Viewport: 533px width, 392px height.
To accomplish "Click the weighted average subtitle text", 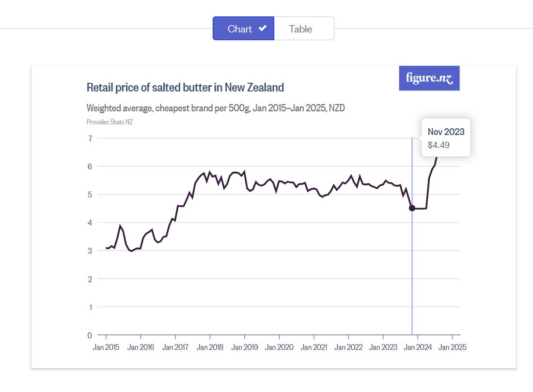I will pyautogui.click(x=216, y=108).
